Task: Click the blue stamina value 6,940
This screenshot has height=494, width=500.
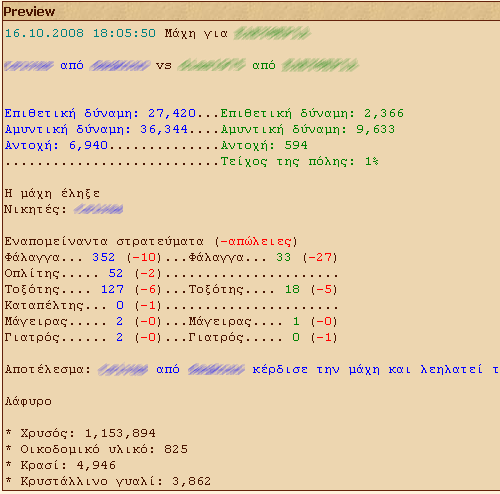Action: click(x=88, y=145)
